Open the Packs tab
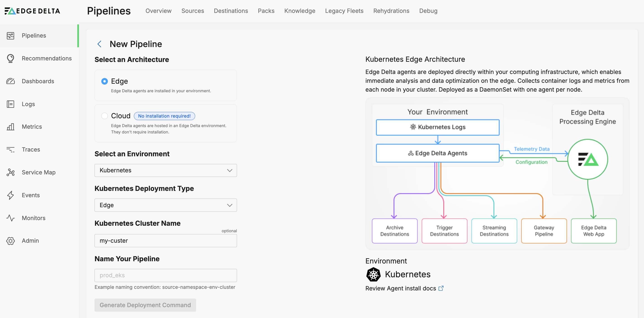 tap(266, 11)
